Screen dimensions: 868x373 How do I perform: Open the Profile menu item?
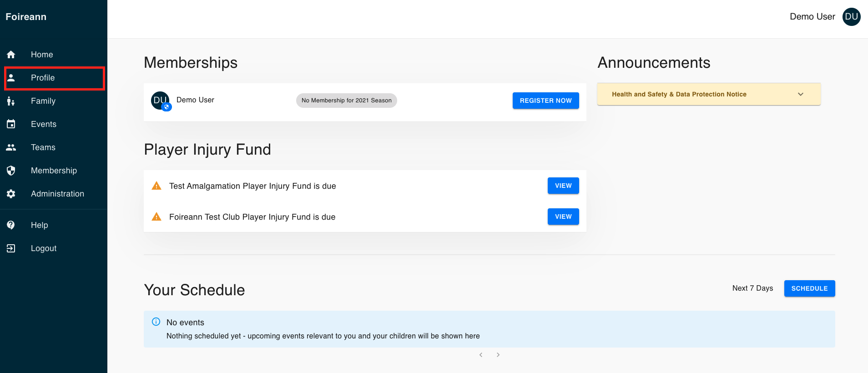43,78
